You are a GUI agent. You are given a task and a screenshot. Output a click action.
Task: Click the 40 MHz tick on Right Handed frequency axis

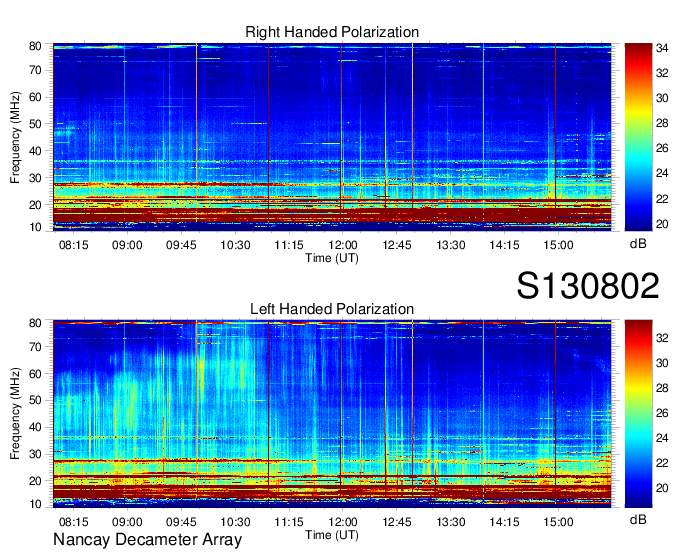(x=35, y=151)
